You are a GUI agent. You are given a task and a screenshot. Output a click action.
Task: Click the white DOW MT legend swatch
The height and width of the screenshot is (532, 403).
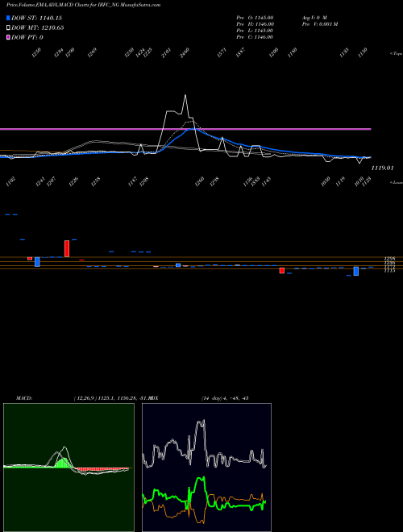[8, 27]
